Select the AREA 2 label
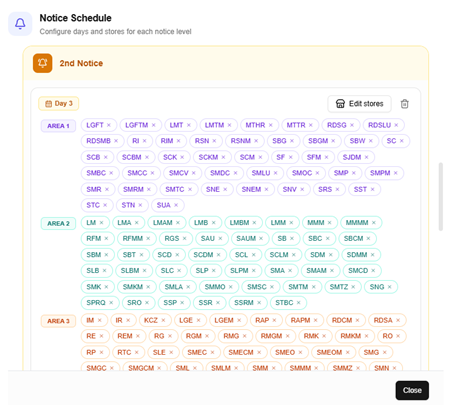Viewport: 451px width, 407px height. click(x=58, y=223)
